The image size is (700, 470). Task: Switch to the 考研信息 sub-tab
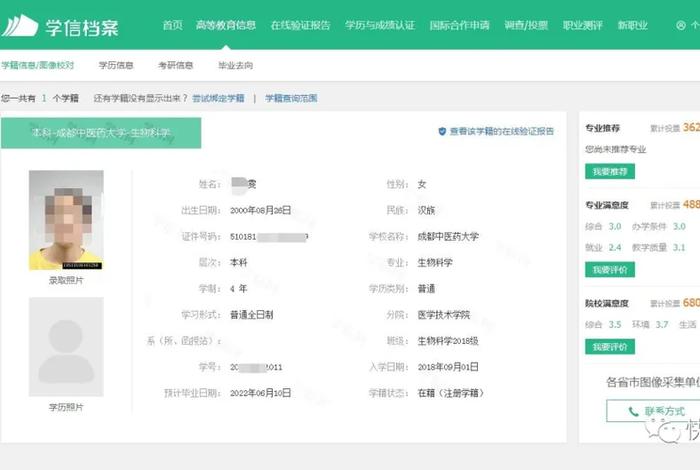click(175, 65)
